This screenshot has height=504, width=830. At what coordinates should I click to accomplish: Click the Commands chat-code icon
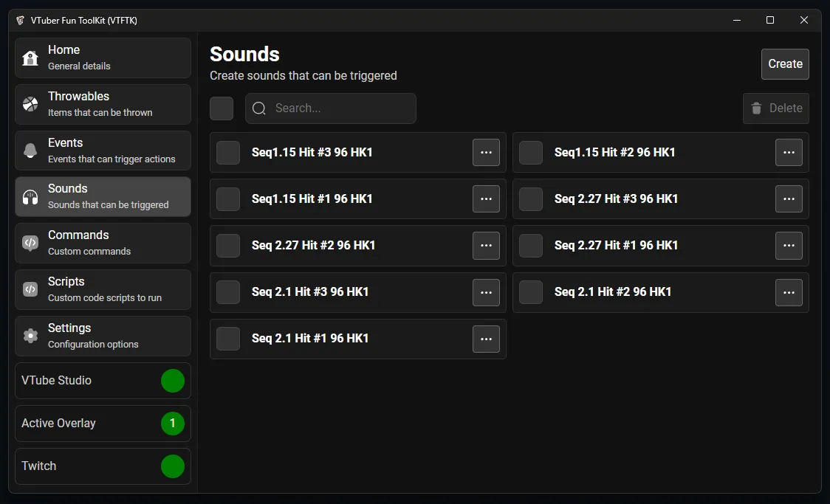30,243
